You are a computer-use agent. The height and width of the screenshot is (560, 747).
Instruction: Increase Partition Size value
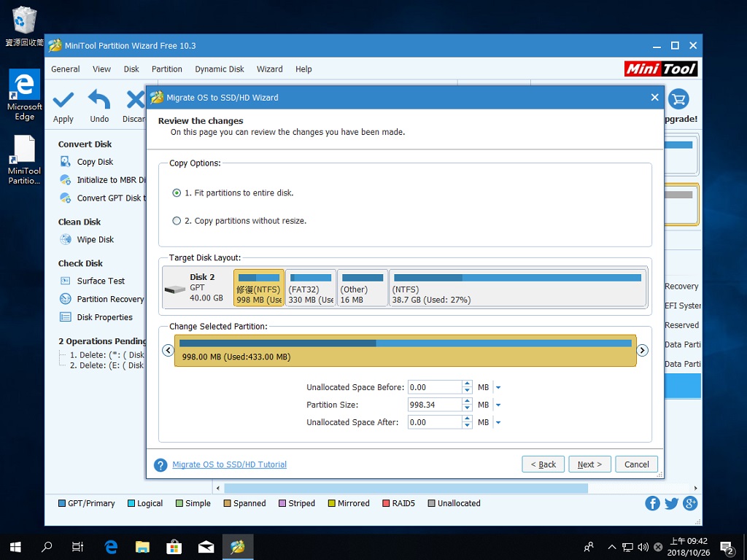(468, 402)
